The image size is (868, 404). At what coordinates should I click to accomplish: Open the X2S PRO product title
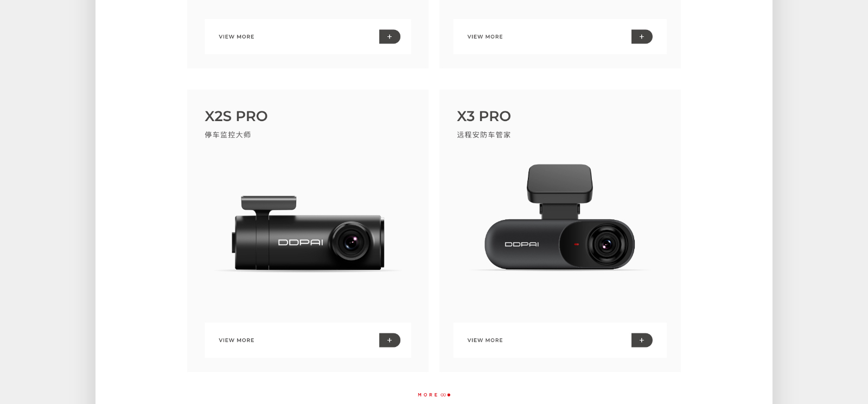[236, 116]
